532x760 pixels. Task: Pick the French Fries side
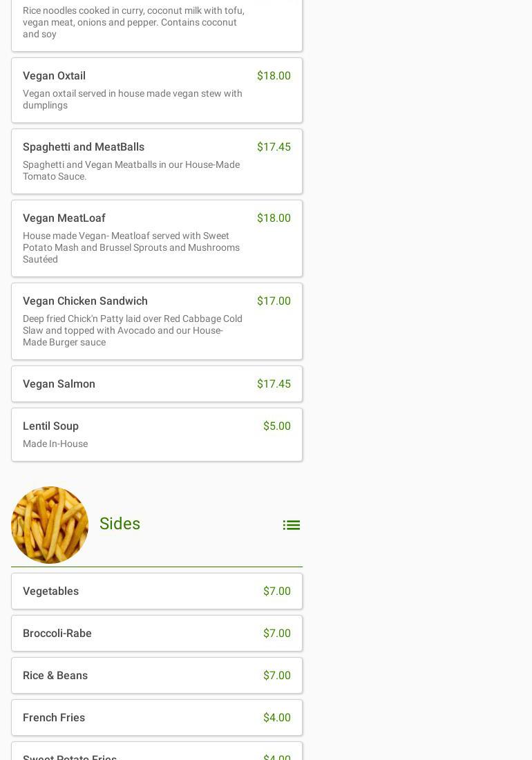click(x=156, y=717)
